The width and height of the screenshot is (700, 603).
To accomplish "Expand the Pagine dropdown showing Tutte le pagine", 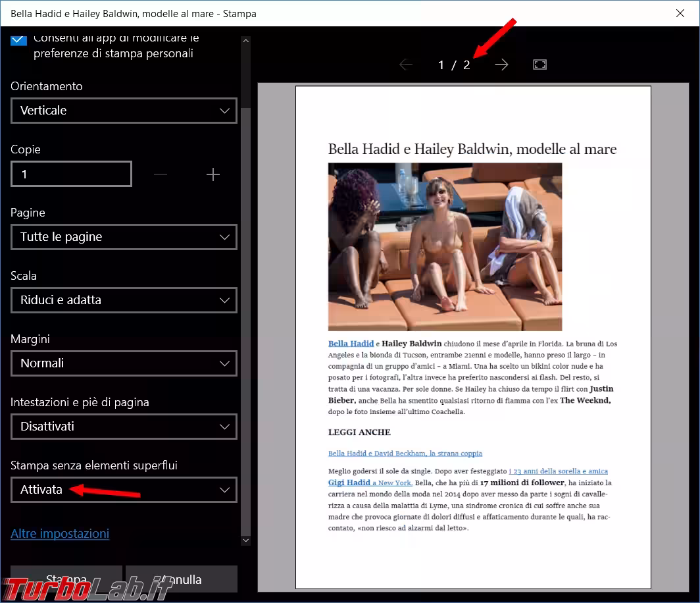I will pos(124,237).
